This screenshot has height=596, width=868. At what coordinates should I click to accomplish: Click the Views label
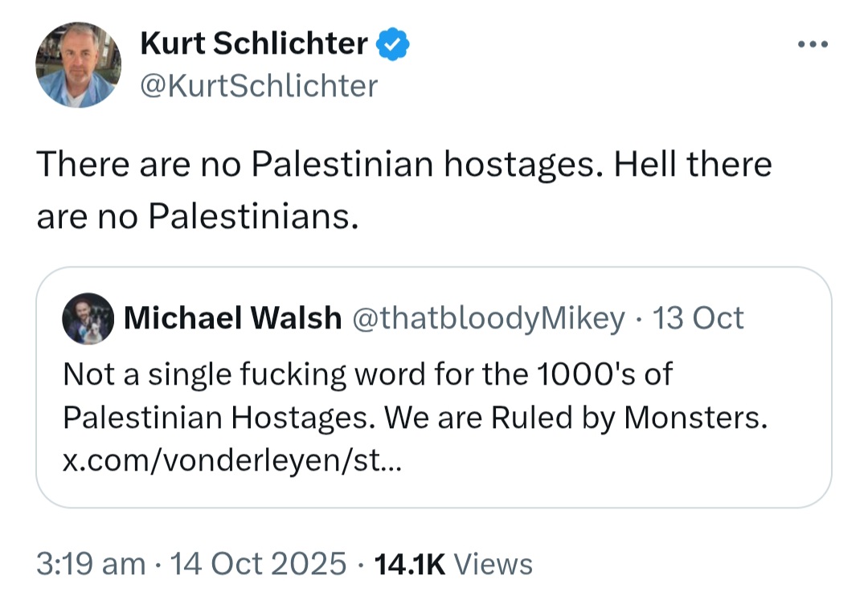click(x=493, y=563)
